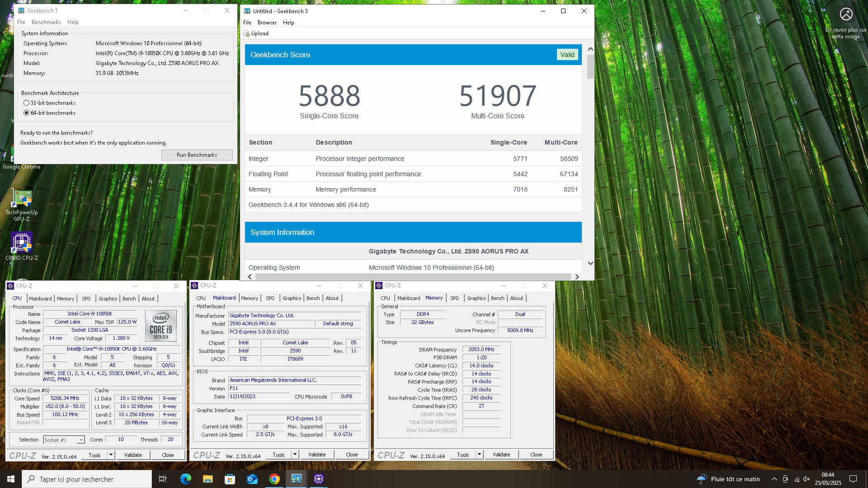
Task: Click the taskbar clock showing 08:44
Action: [x=828, y=479]
